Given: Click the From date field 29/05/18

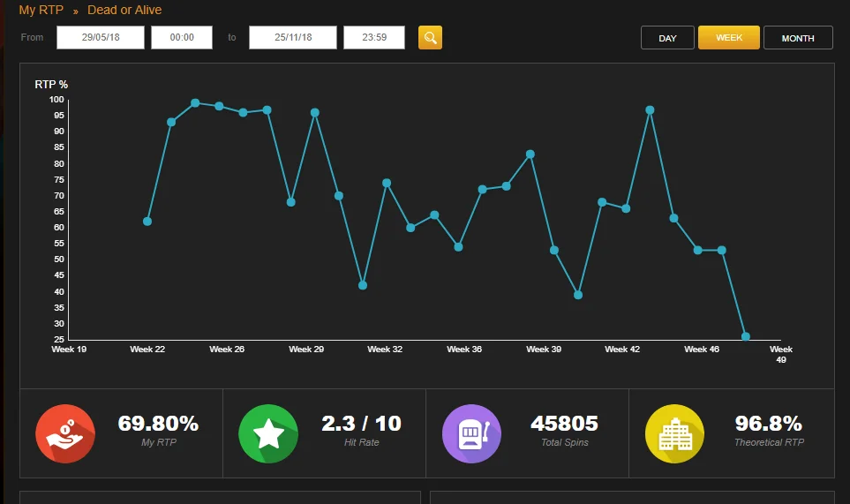Looking at the screenshot, I should (101, 37).
